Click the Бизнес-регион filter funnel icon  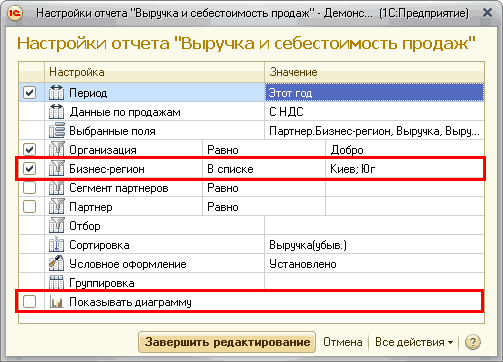[56, 169]
